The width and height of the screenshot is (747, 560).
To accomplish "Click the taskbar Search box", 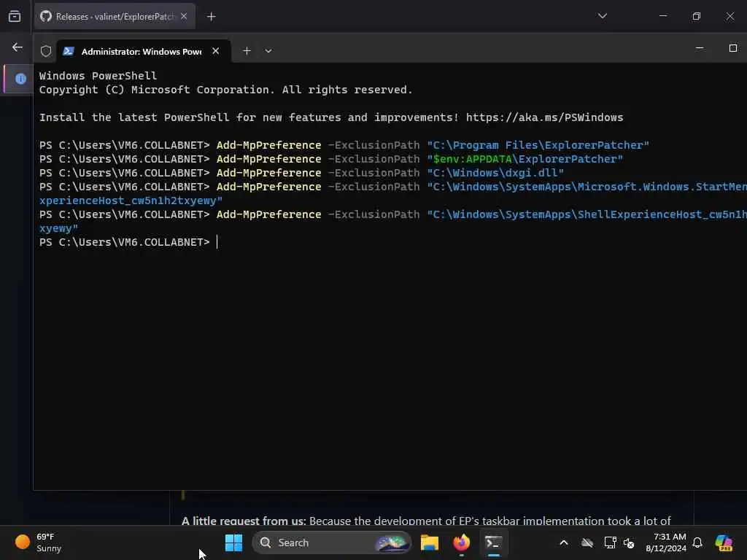I will 332,542.
